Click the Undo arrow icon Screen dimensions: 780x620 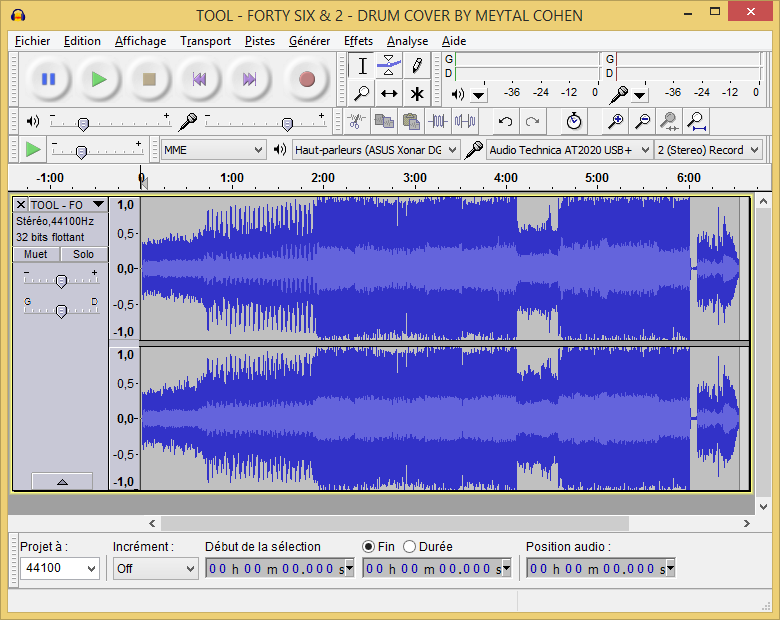tap(506, 121)
